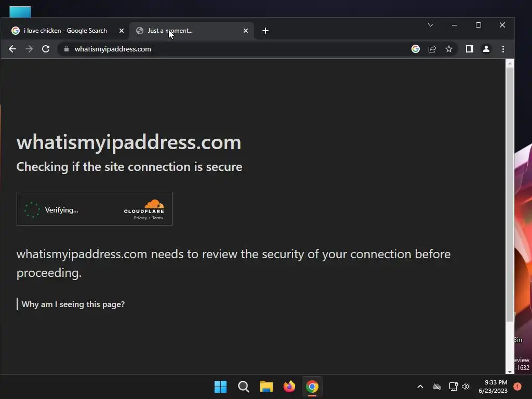Reload the whatismyipaddress.com page
Image resolution: width=532 pixels, height=399 pixels.
tap(46, 49)
